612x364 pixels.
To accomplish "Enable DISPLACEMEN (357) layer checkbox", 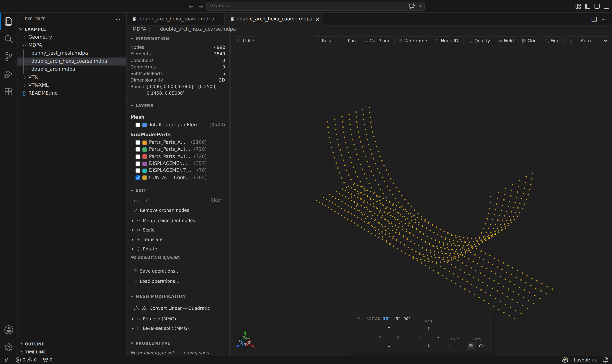I will coord(138,164).
